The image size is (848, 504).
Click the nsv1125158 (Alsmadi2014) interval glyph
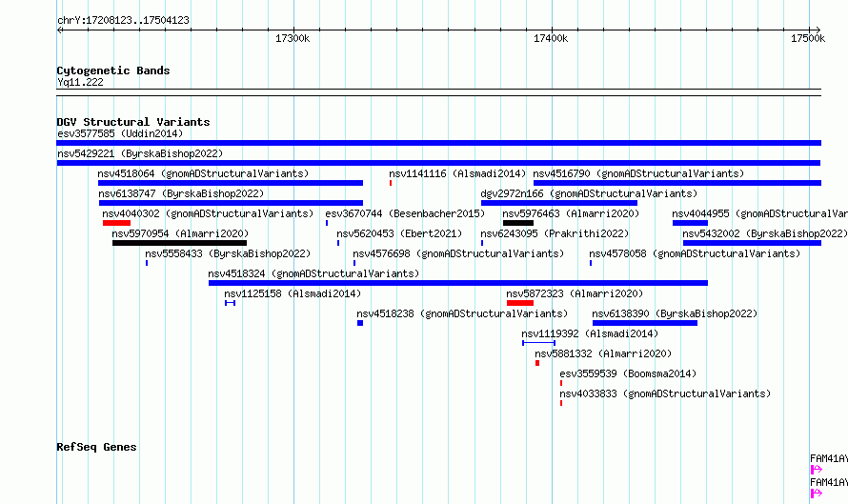pos(231,303)
